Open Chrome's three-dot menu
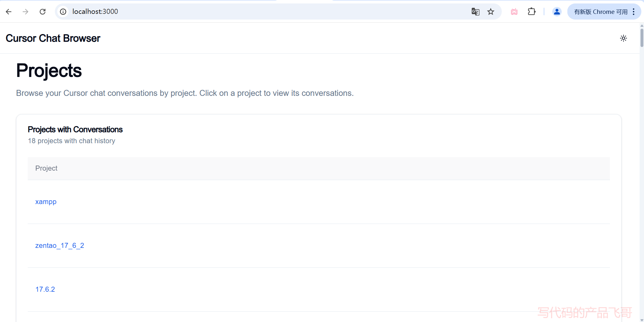 point(634,12)
